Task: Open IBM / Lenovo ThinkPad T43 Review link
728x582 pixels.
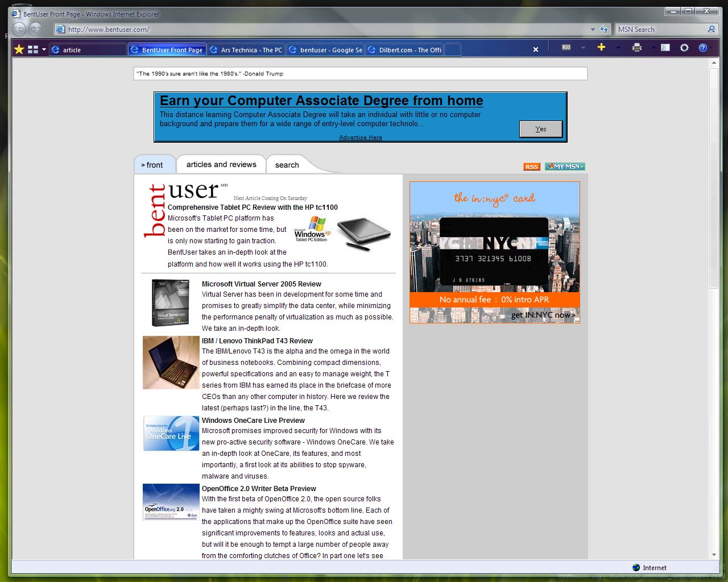Action: (x=257, y=341)
